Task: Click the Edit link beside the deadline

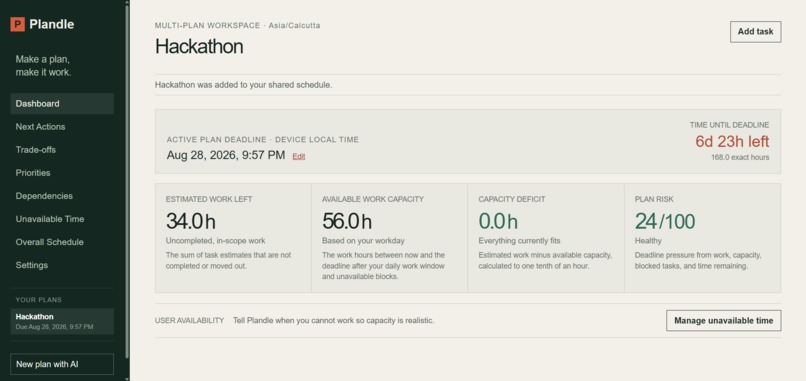Action: click(299, 156)
